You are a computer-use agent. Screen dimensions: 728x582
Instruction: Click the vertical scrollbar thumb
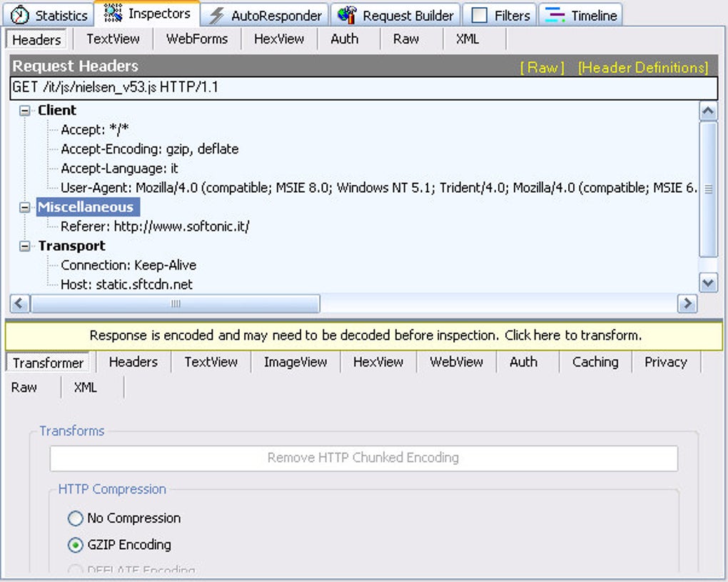tap(708, 189)
